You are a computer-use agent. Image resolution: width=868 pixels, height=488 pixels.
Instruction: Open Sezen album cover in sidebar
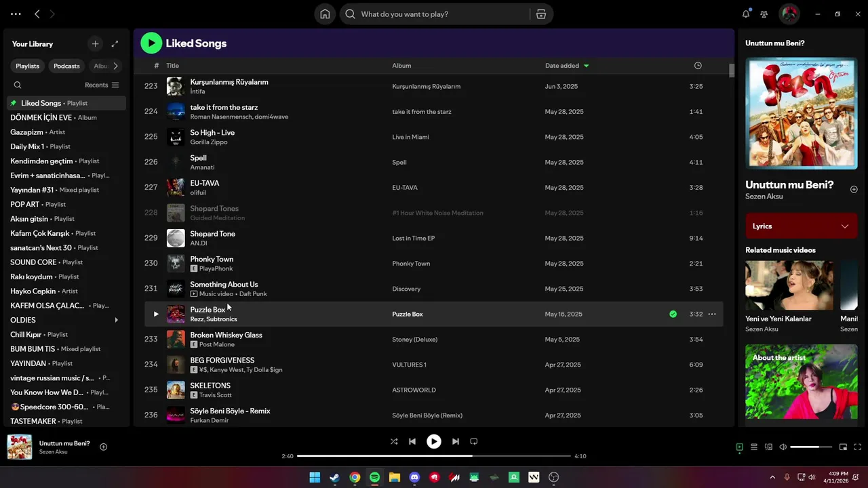click(801, 113)
